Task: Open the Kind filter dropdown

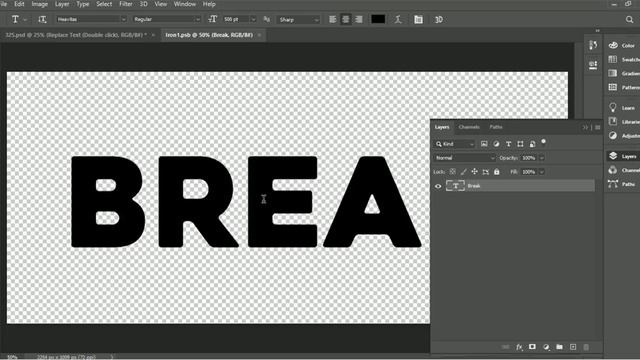Action: (x=454, y=144)
